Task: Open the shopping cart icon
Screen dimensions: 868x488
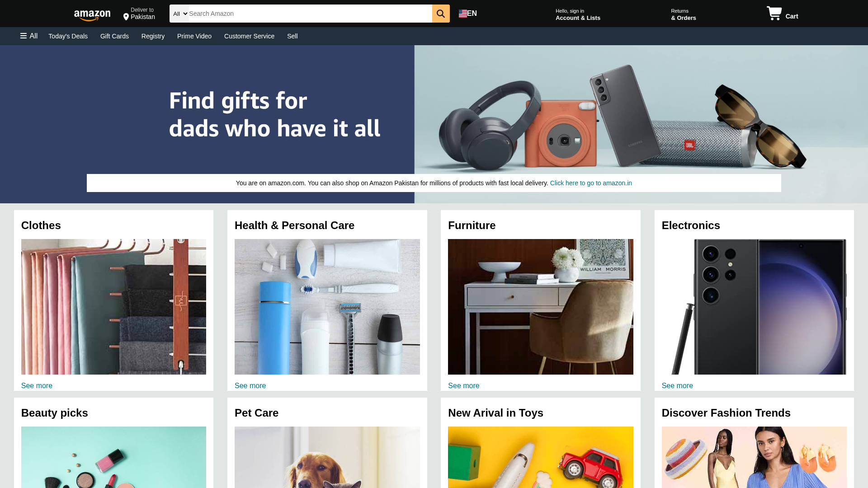Action: click(x=774, y=13)
